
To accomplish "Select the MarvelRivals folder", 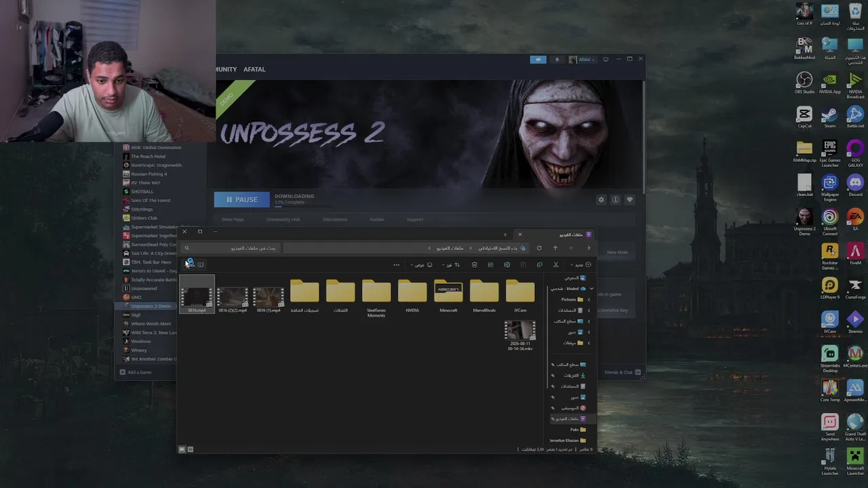I will point(484,296).
